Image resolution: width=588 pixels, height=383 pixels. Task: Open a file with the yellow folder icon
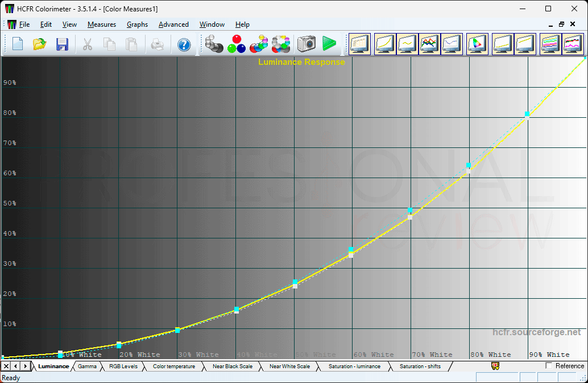point(39,44)
